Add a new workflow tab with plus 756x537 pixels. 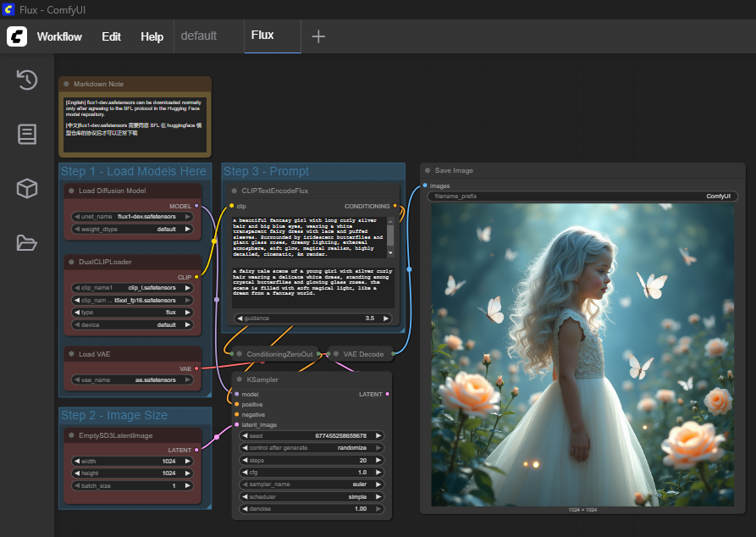[x=318, y=36]
